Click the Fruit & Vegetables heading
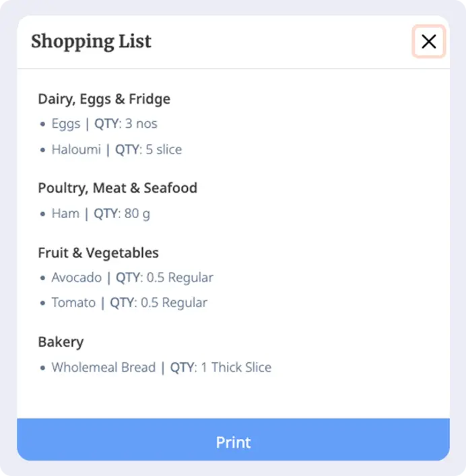 coord(98,253)
